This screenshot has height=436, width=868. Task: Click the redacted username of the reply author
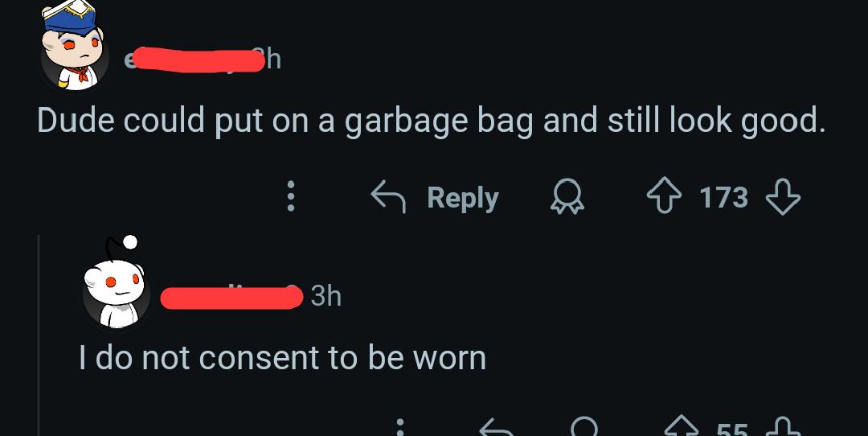232,297
